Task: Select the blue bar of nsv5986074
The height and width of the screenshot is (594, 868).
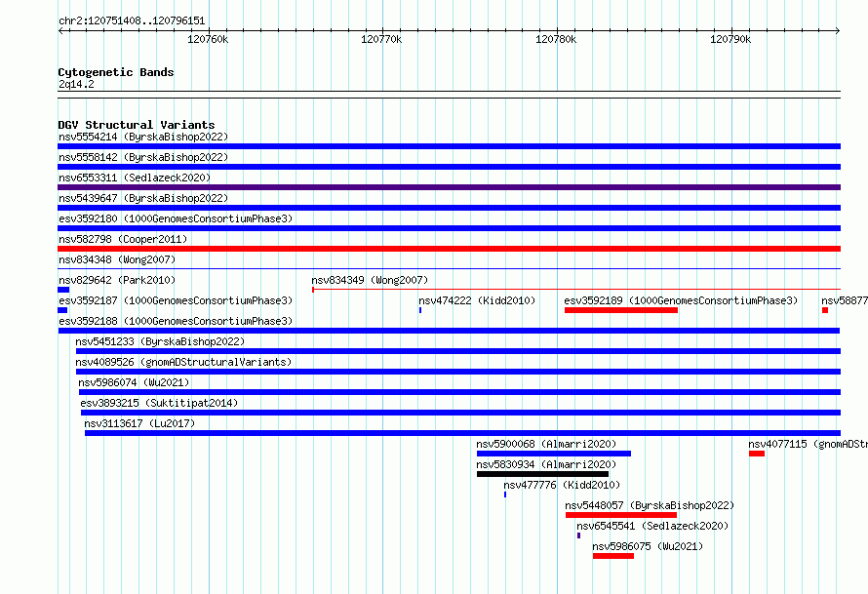Action: (x=459, y=392)
